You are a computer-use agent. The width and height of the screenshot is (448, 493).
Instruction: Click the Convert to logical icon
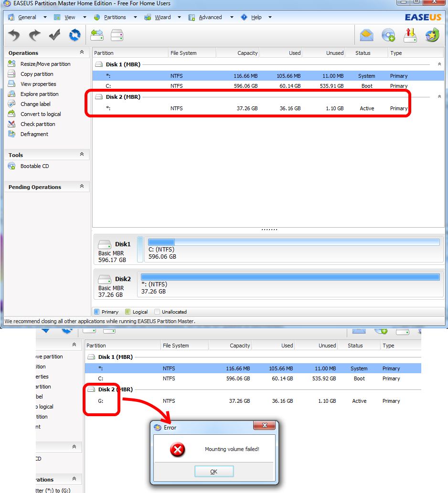(11, 114)
